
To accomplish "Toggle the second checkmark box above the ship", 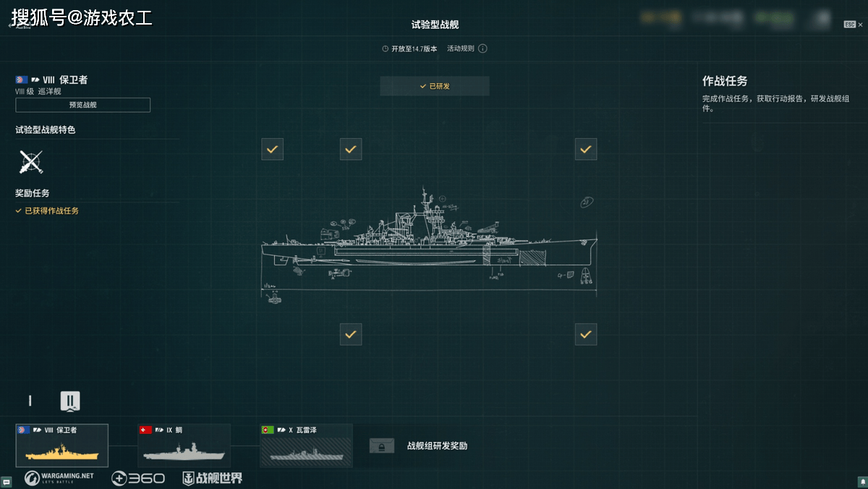I will pos(351,149).
